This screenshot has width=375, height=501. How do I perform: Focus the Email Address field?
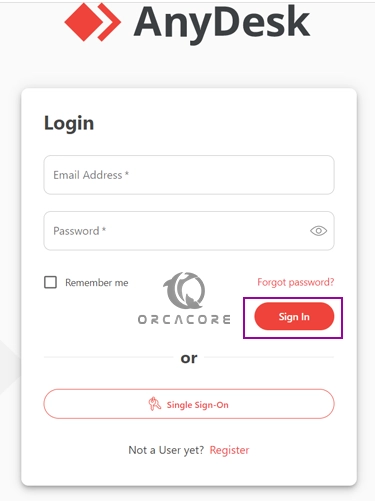(189, 175)
